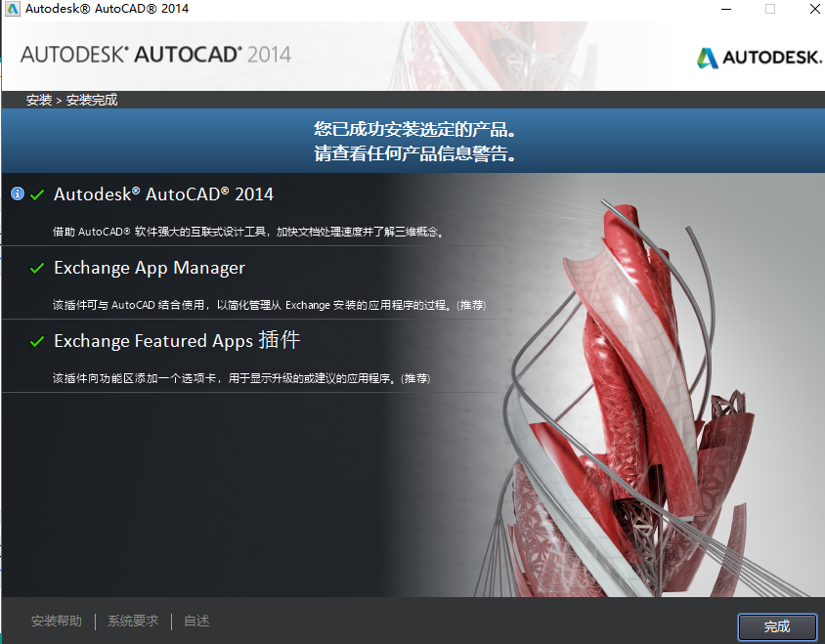
Task: Click the AUTODESK AUTOCAD 2014 banner text
Action: point(156,56)
